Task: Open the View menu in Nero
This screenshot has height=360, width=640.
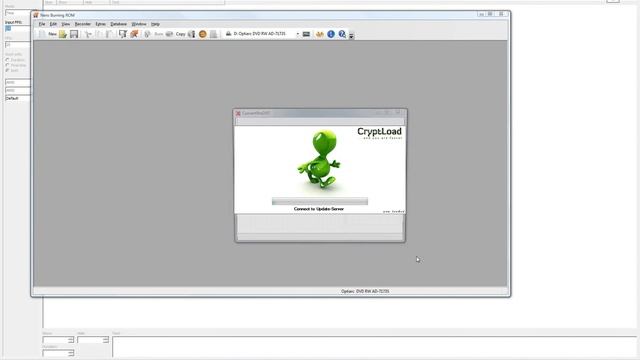Action: click(x=65, y=24)
